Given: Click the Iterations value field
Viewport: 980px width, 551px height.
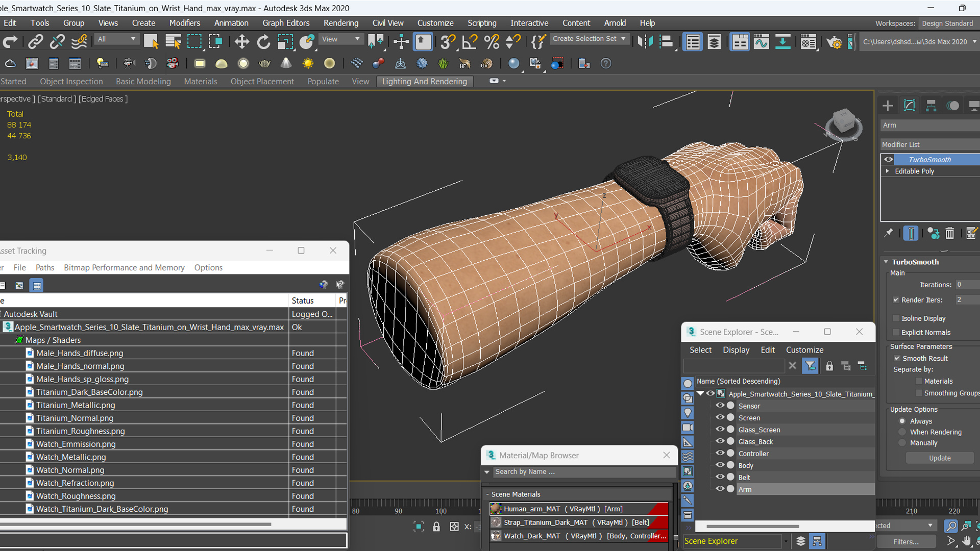Looking at the screenshot, I should [967, 285].
